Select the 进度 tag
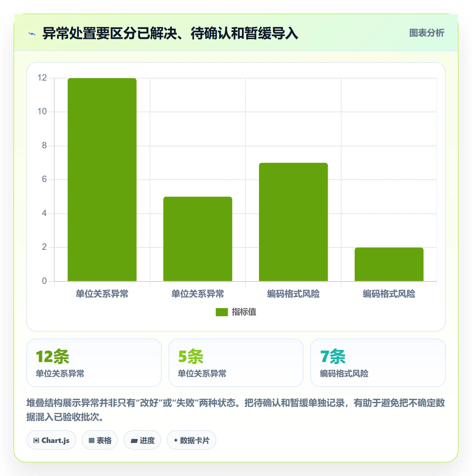Screen dimensions: 472x476 142,440
